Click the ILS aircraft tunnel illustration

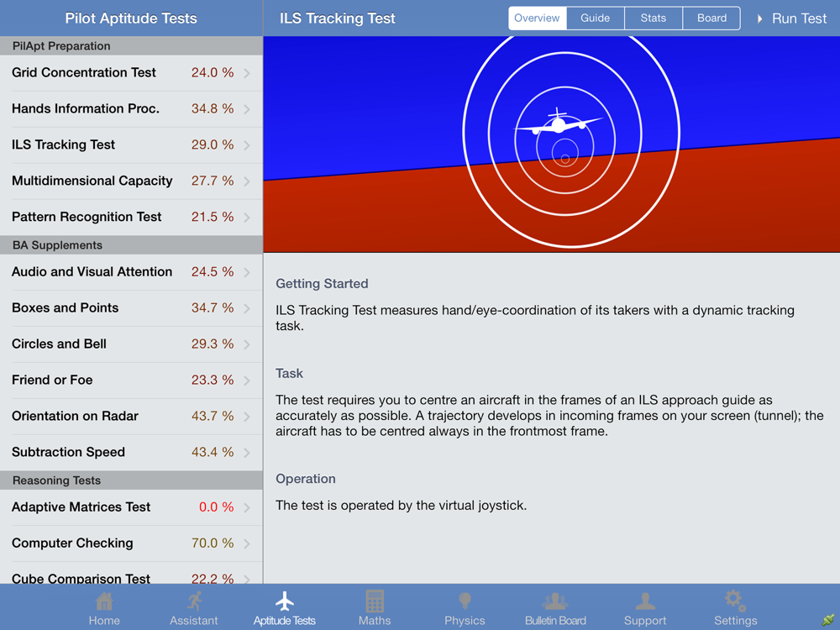click(552, 144)
